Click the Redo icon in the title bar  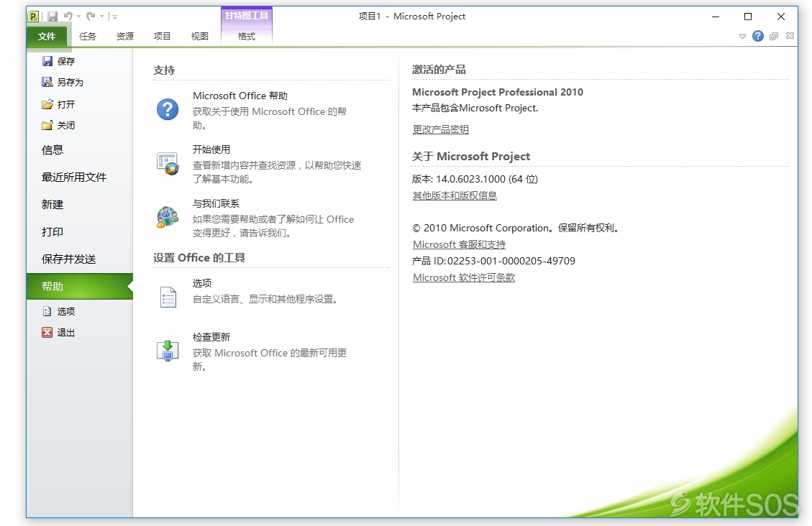[x=91, y=17]
